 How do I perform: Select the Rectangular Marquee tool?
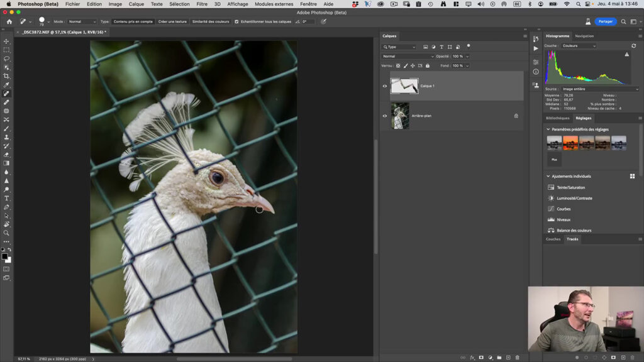click(x=6, y=50)
